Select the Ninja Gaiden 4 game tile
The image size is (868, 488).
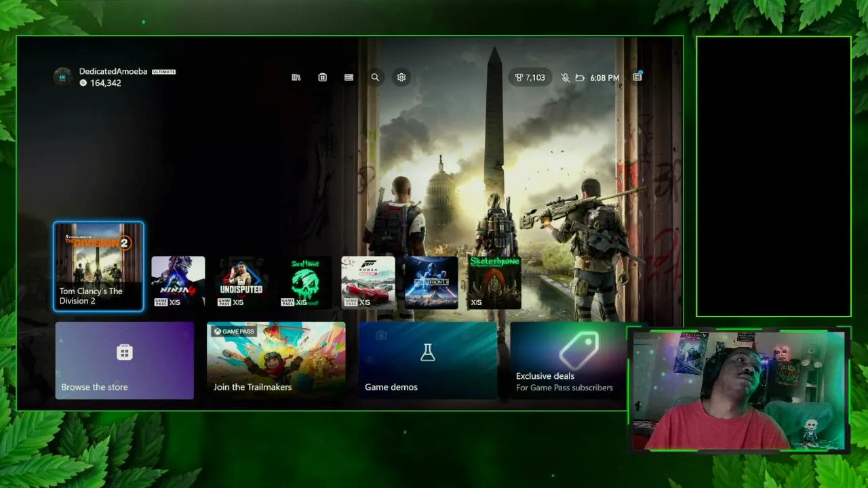click(178, 283)
